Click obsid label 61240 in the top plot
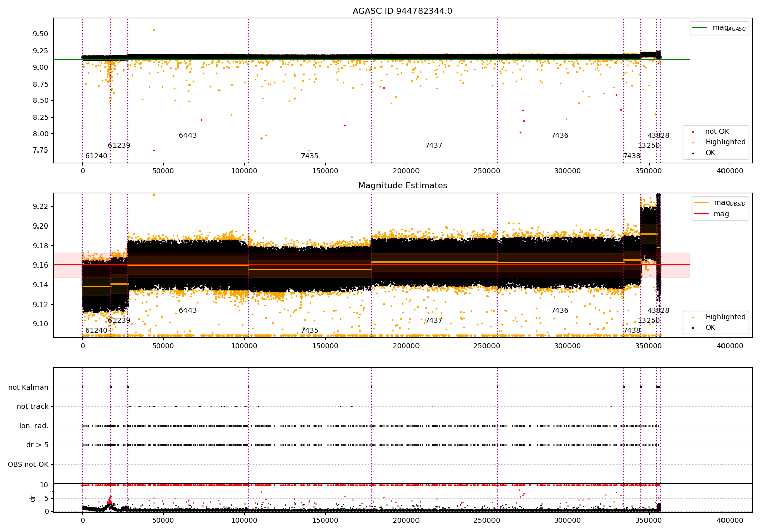 pyautogui.click(x=96, y=156)
